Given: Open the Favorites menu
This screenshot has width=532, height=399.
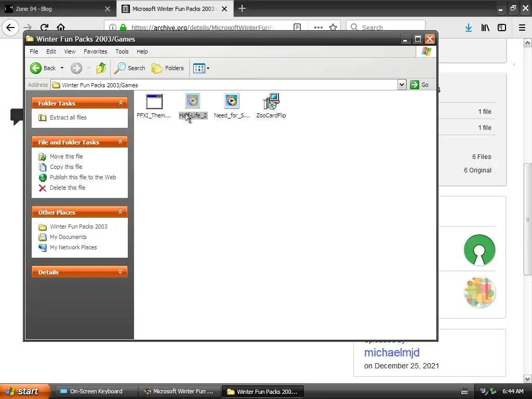Looking at the screenshot, I should [96, 51].
